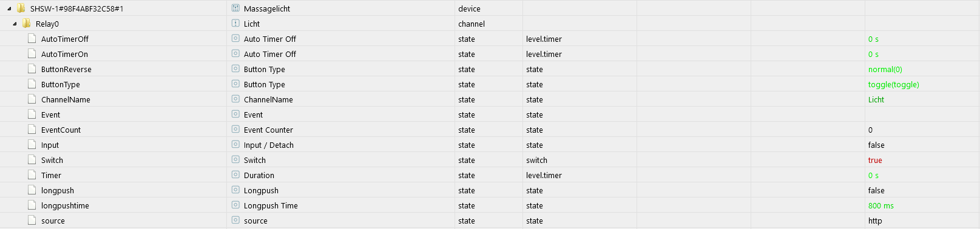Click the Switch value 'true'
Viewport: 980px width, 229px height.
point(875,160)
